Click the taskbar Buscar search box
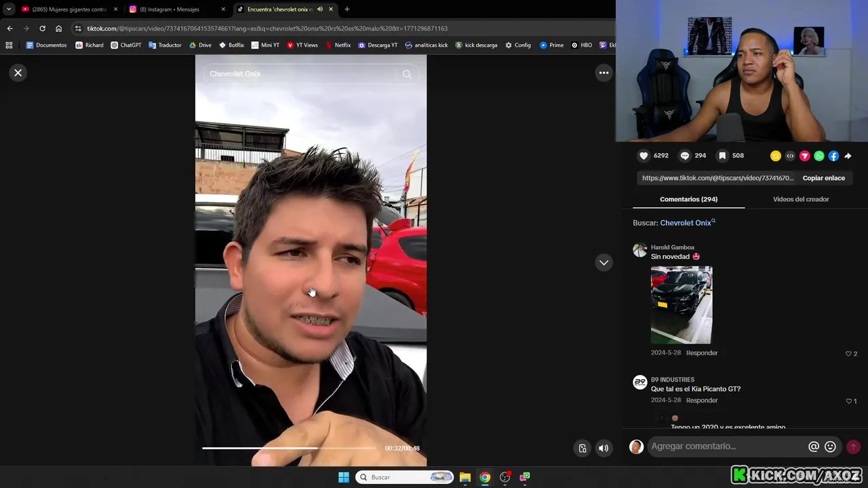This screenshot has width=868, height=488. tap(405, 477)
